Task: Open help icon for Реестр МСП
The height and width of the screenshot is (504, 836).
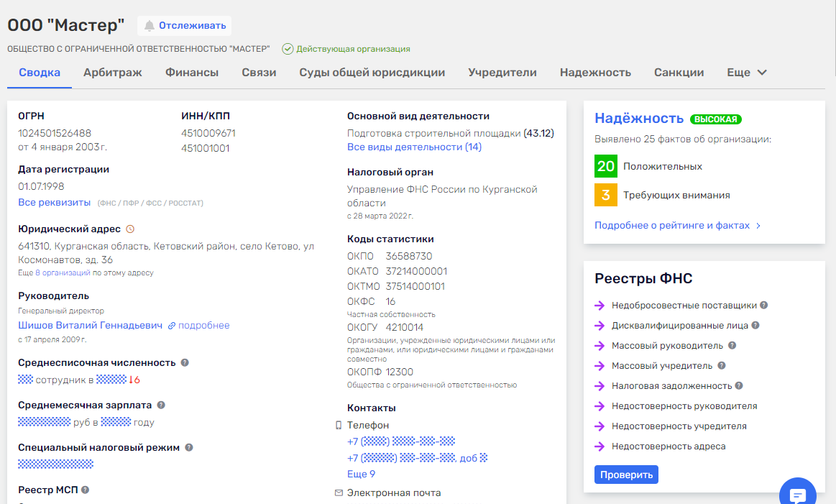Action: [86, 490]
